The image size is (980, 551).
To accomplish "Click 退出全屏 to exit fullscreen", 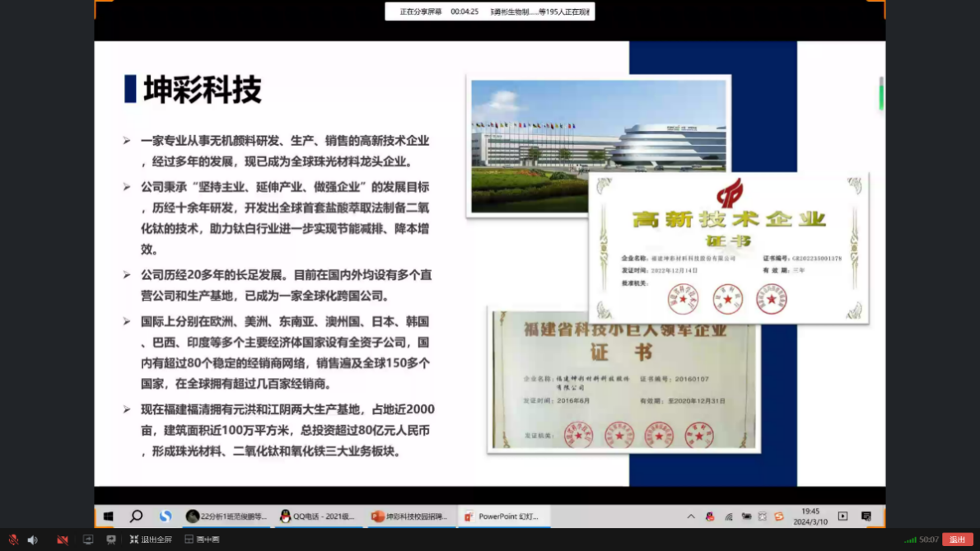I will click(151, 539).
